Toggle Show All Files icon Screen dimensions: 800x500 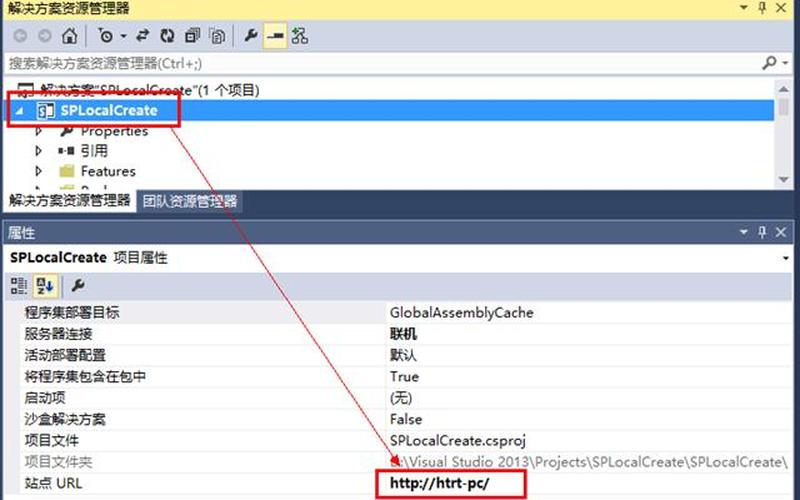pos(217,36)
